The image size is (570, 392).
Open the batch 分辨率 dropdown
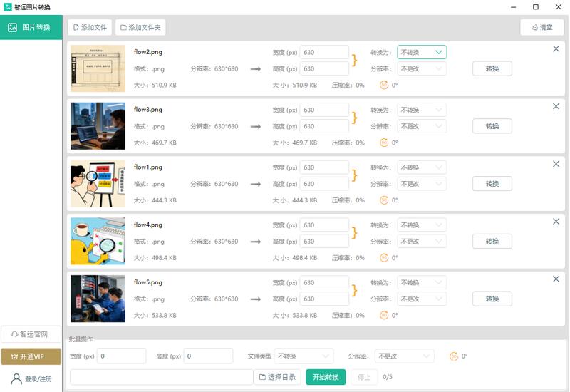coord(404,356)
